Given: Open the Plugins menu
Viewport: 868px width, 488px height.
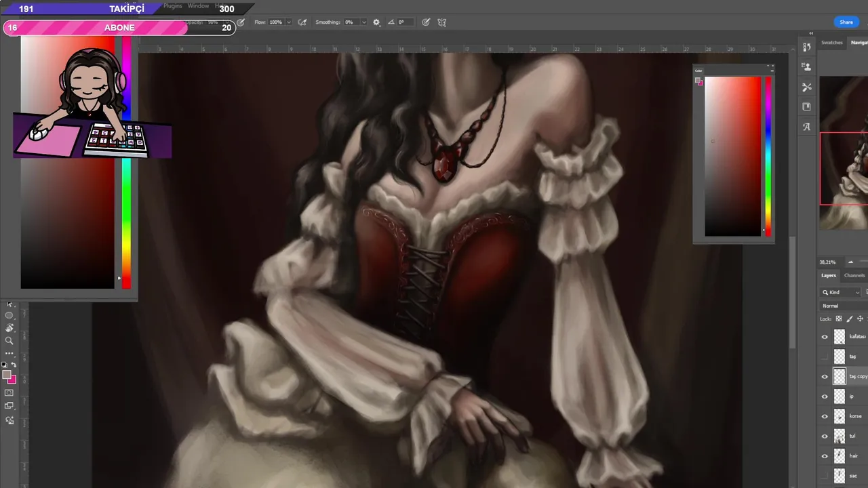Looking at the screenshot, I should [173, 5].
